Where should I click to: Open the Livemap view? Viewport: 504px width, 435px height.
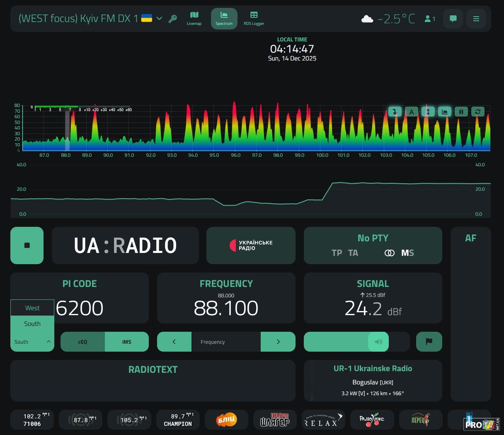(194, 18)
